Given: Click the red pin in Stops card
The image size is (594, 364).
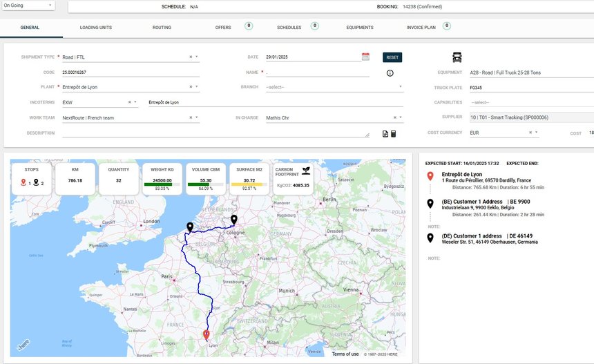Looking at the screenshot, I should tap(23, 182).
